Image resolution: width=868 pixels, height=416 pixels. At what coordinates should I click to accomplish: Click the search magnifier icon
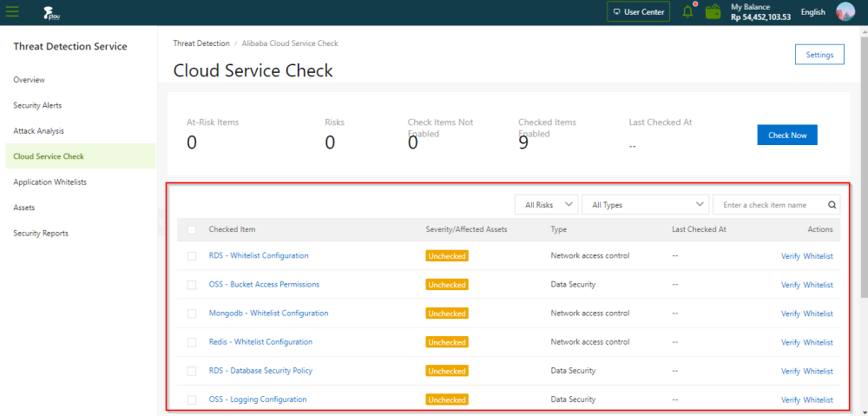coord(832,204)
